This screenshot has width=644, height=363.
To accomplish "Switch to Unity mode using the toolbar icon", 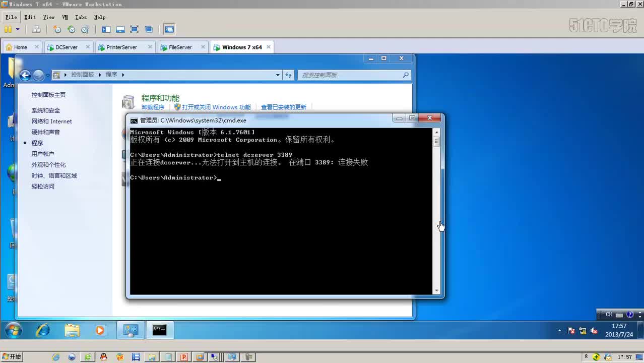I will pyautogui.click(x=149, y=29).
